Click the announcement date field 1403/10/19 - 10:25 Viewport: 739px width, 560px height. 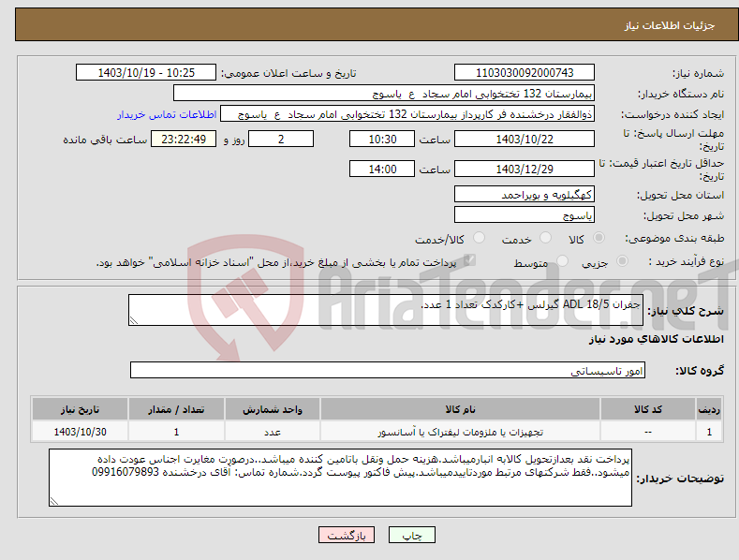(x=146, y=73)
